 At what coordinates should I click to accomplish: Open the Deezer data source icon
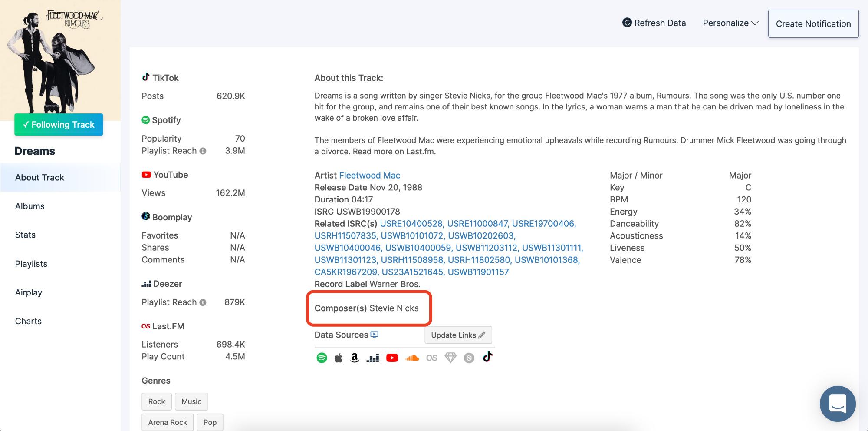pyautogui.click(x=373, y=358)
